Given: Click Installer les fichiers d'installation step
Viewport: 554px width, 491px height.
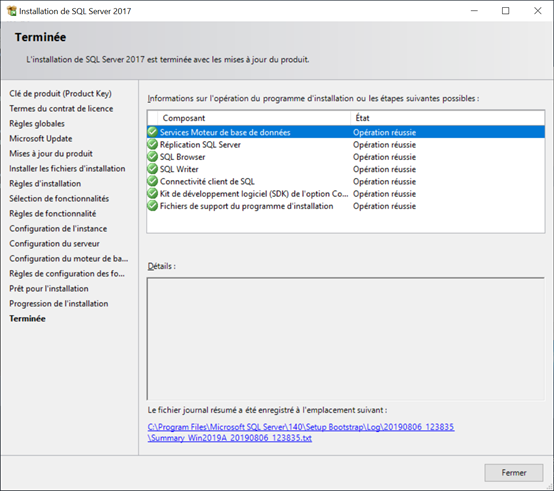Looking at the screenshot, I should (67, 168).
